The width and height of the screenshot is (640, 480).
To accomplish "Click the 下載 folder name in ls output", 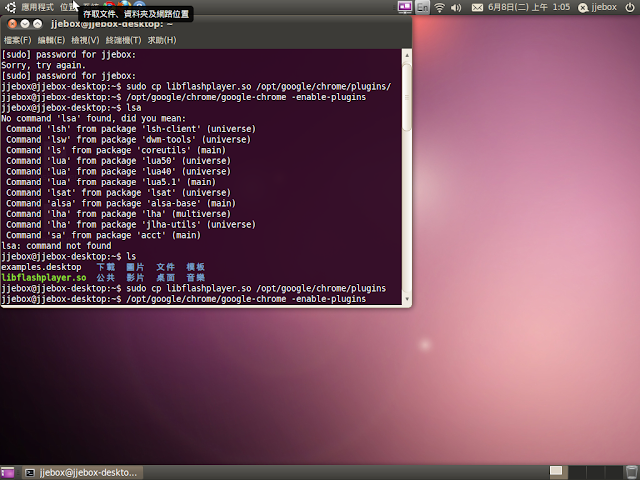I will (x=106, y=267).
